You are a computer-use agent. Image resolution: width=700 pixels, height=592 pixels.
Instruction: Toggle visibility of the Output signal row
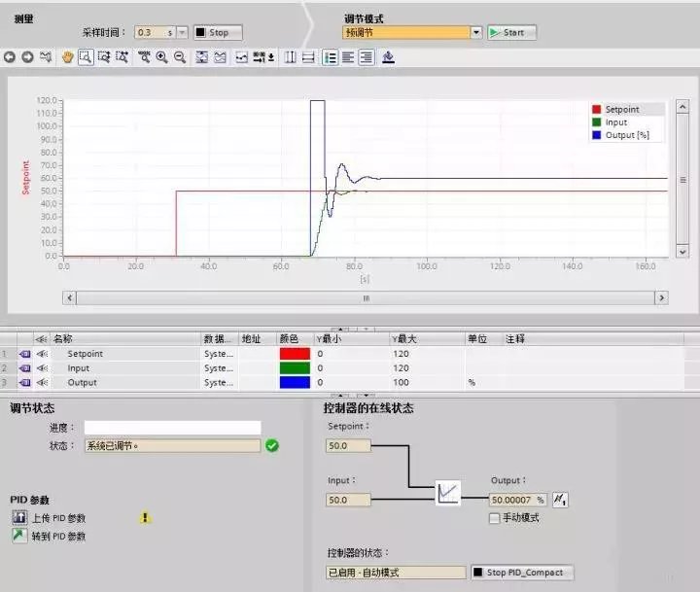[x=43, y=382]
